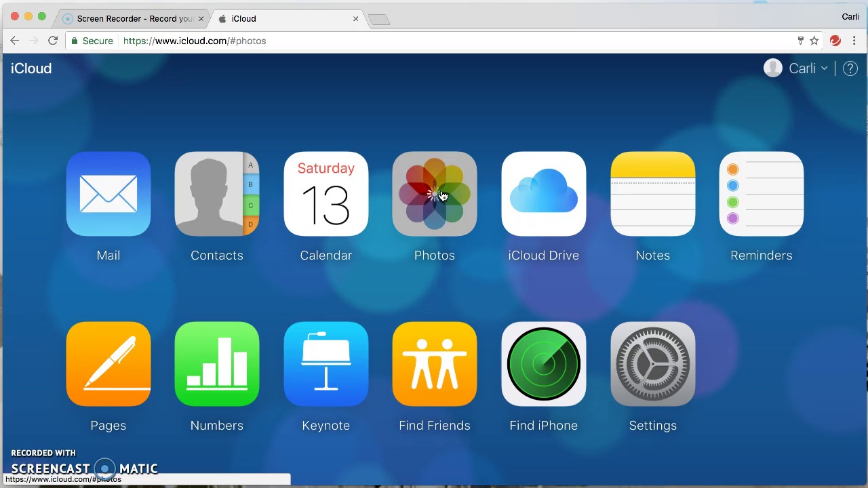
Task: Open the Find iPhone radar icon
Action: pyautogui.click(x=544, y=364)
